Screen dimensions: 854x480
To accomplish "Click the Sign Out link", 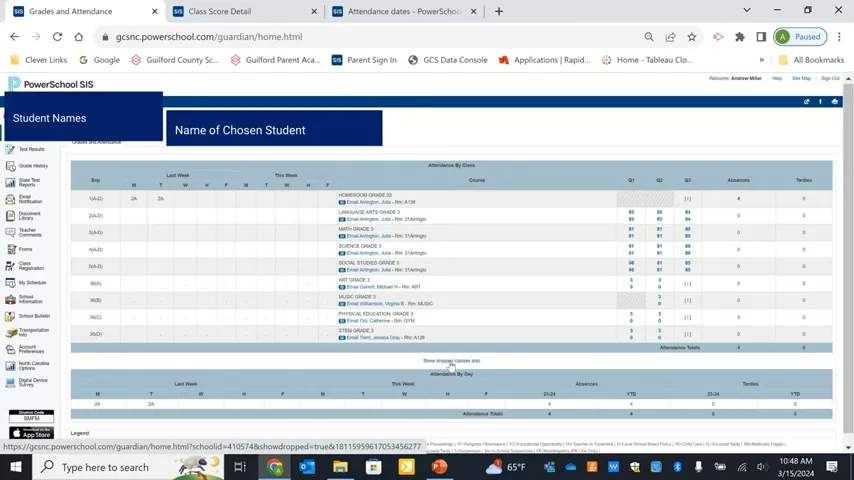I will 830,78.
